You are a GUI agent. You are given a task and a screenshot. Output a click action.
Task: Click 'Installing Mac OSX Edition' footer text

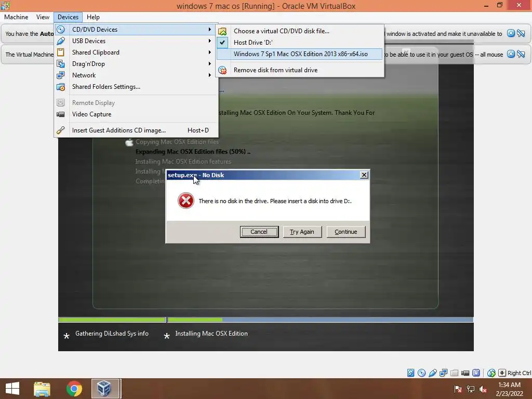point(211,334)
